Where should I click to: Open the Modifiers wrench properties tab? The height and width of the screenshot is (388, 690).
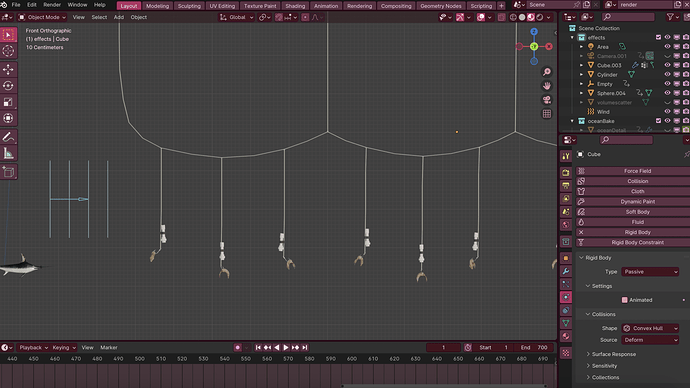pyautogui.click(x=566, y=271)
